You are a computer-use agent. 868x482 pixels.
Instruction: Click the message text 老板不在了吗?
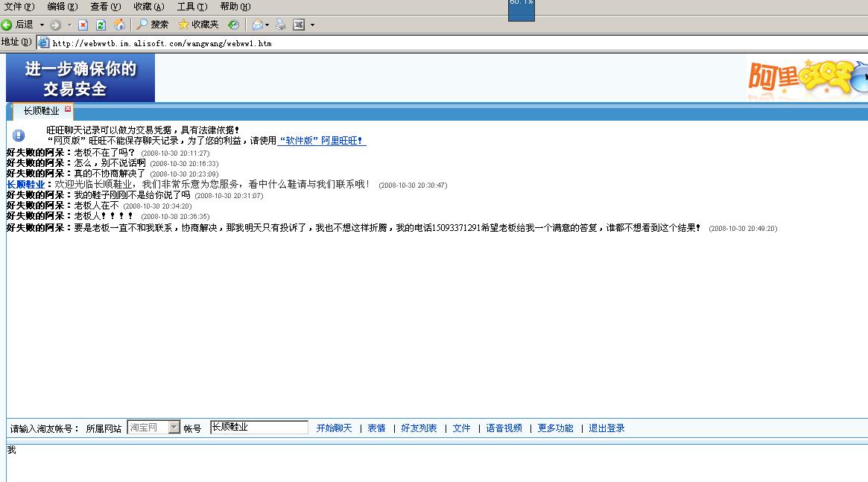104,152
